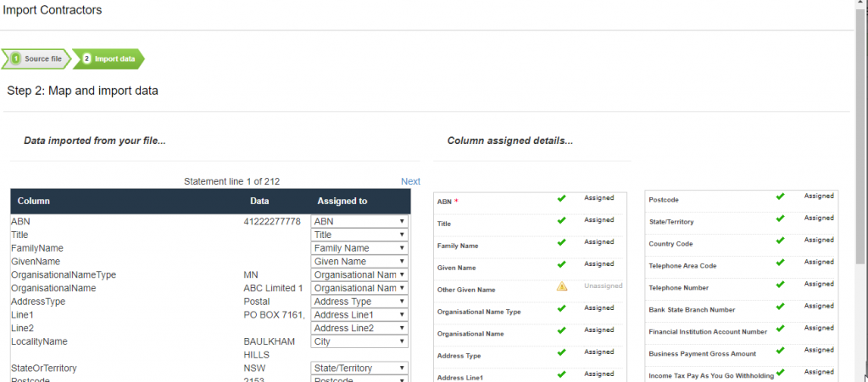Click the checkmark next to Telephone Number
Screen dimensions: 868x382
[780, 285]
